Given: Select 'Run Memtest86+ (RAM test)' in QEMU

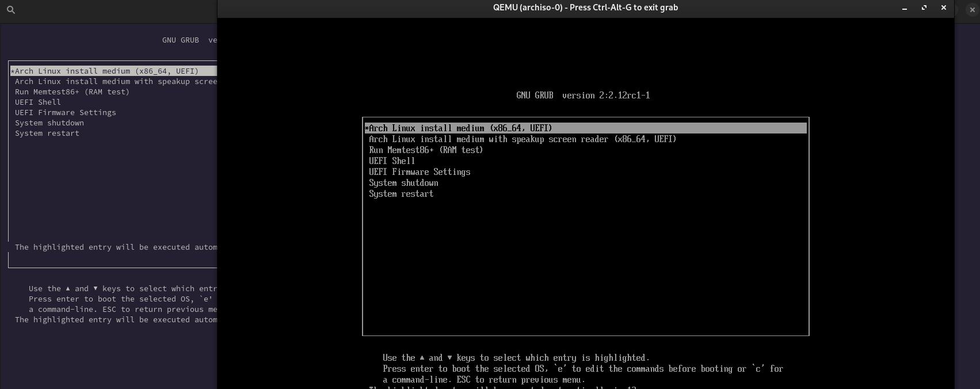Looking at the screenshot, I should click(426, 150).
